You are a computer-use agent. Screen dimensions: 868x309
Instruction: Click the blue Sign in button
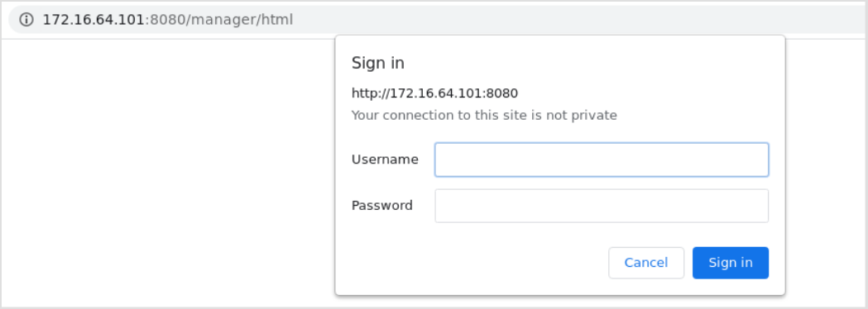730,263
